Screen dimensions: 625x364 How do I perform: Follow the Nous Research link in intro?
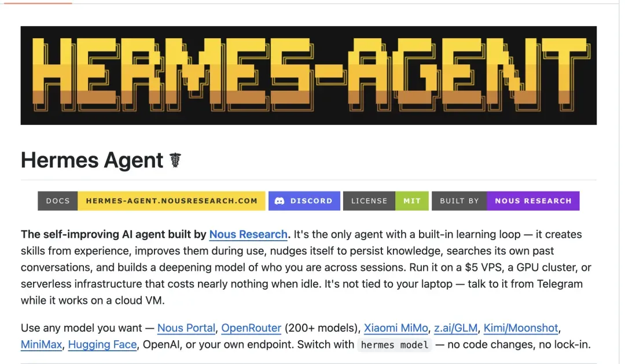[x=248, y=234]
